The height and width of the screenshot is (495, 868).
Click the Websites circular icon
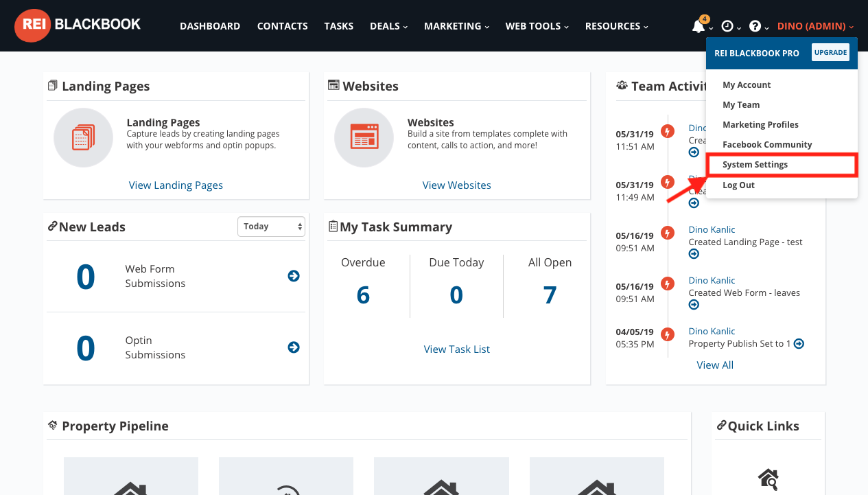pos(364,137)
